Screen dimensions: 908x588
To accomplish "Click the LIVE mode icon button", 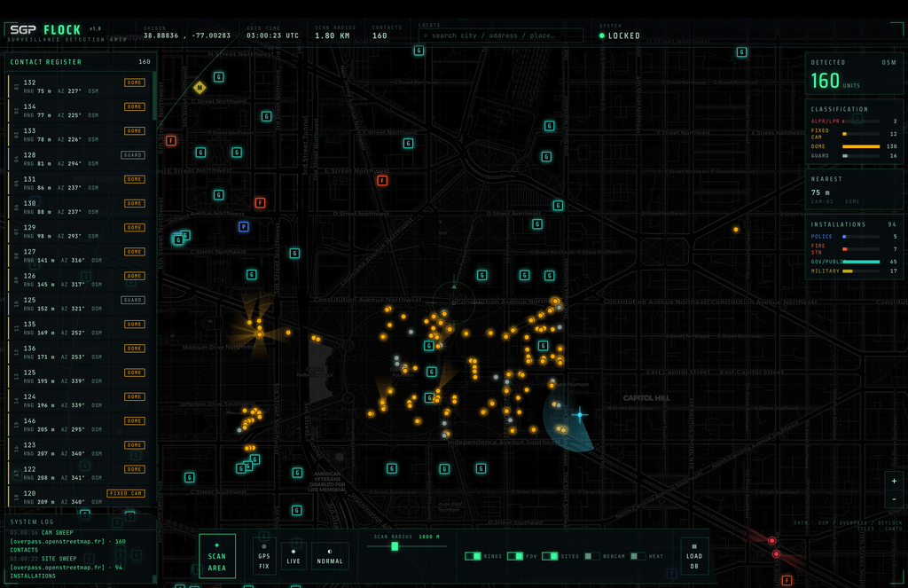I will (294, 556).
